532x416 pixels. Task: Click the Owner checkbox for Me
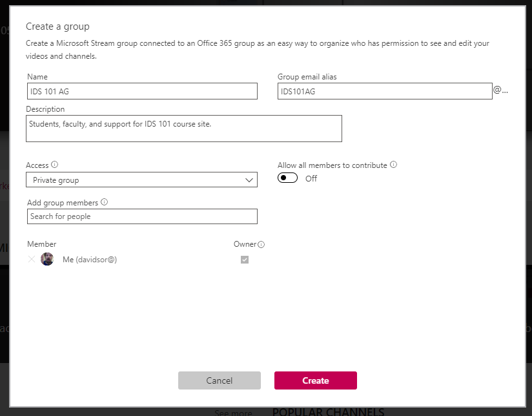(245, 259)
